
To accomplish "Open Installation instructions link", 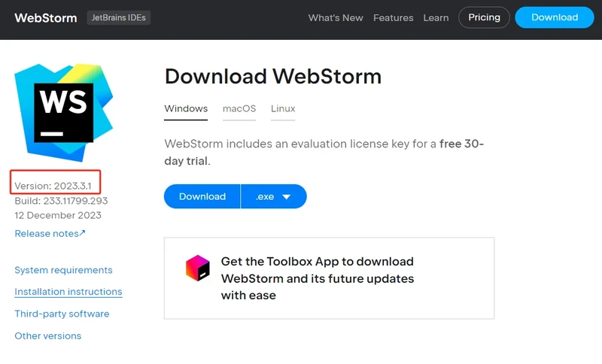I will pos(68,292).
